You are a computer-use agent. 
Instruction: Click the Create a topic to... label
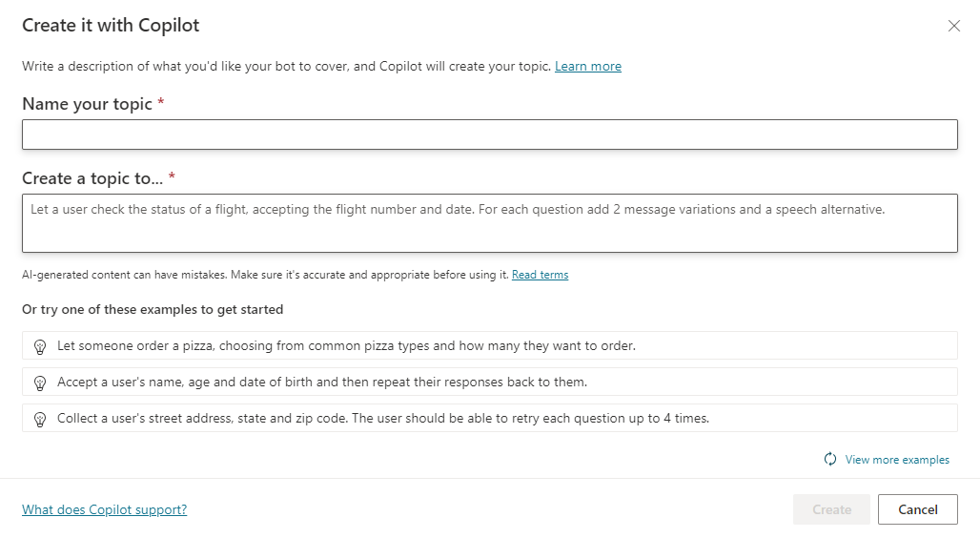click(92, 178)
